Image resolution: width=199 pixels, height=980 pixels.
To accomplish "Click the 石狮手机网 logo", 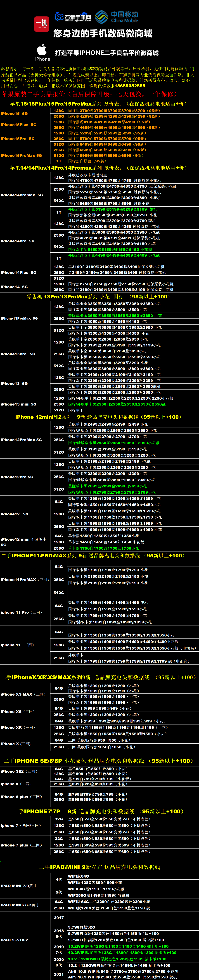I will [x=73, y=17].
